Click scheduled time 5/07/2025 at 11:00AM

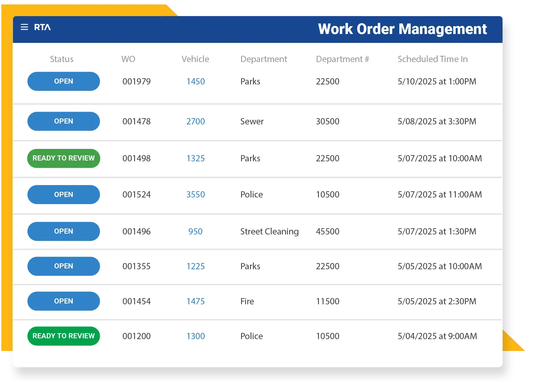(440, 195)
